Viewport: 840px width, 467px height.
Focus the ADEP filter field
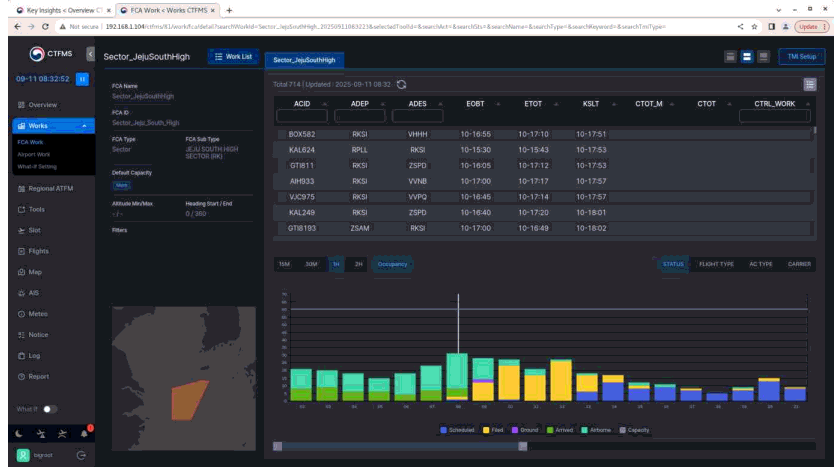360,116
